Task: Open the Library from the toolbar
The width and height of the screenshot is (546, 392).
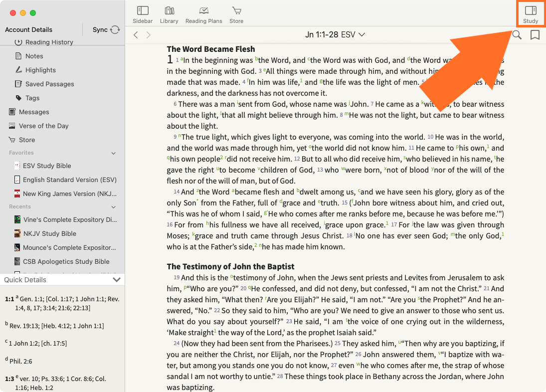Action: pos(169,15)
